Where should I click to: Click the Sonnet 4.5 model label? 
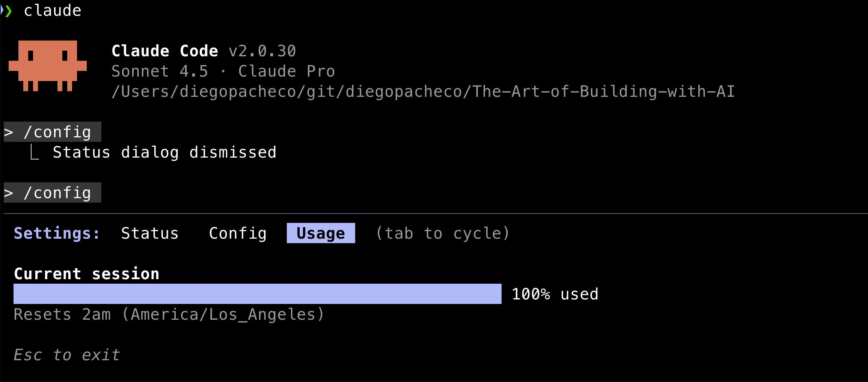[x=160, y=71]
